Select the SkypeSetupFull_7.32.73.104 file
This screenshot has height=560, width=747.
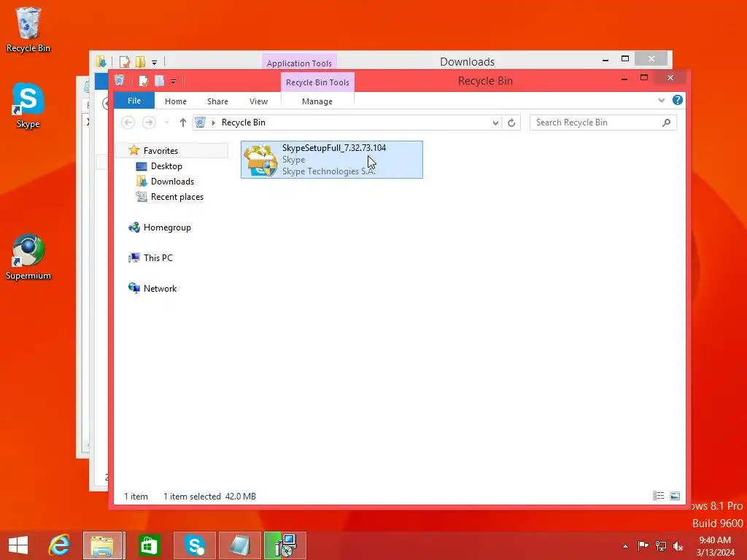point(332,160)
